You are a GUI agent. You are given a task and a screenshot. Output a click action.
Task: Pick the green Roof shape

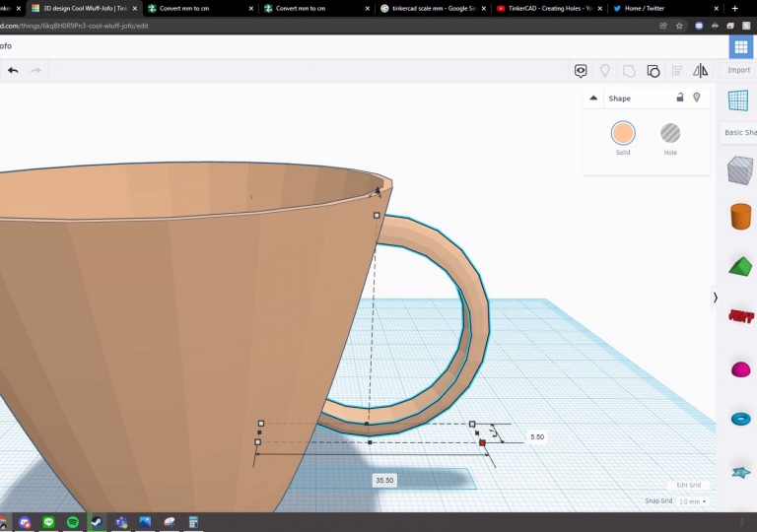coord(740,266)
